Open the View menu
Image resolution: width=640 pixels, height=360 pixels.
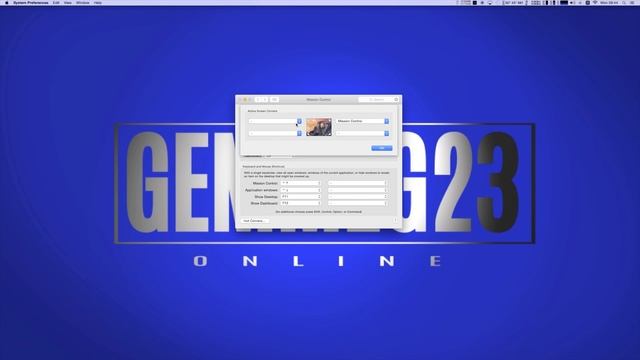(x=68, y=2)
